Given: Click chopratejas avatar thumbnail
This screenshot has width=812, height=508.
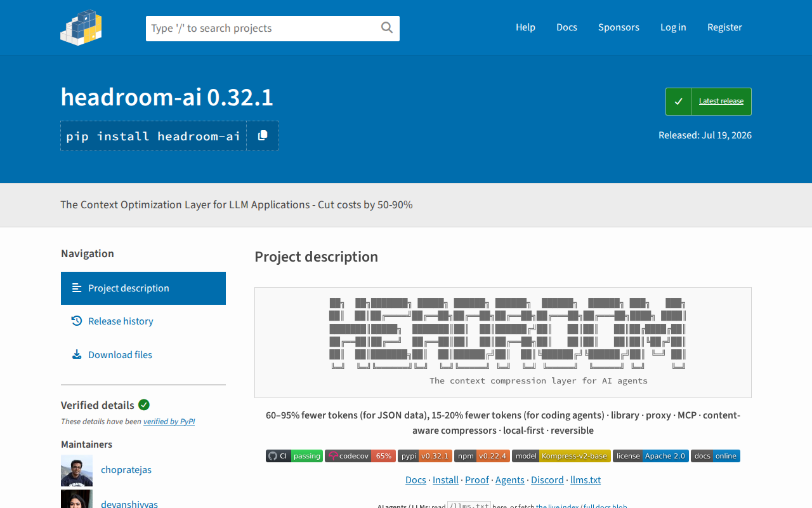Looking at the screenshot, I should point(77,471).
